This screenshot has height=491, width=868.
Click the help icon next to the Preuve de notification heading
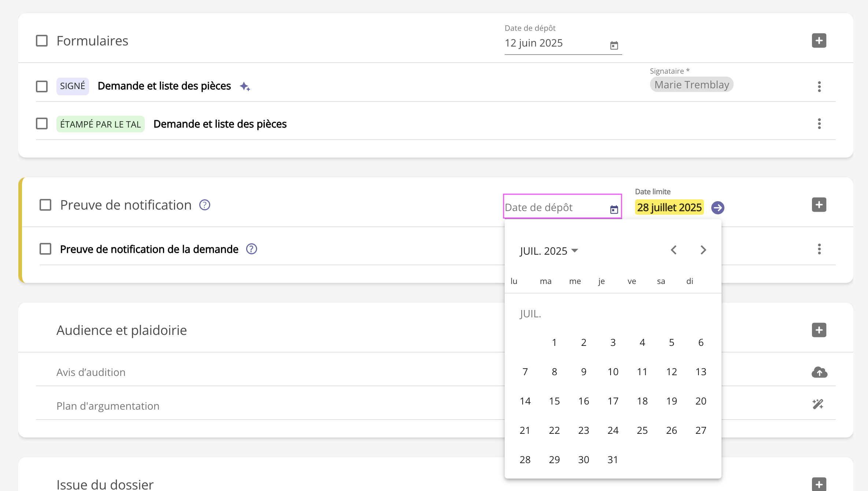[x=204, y=205]
